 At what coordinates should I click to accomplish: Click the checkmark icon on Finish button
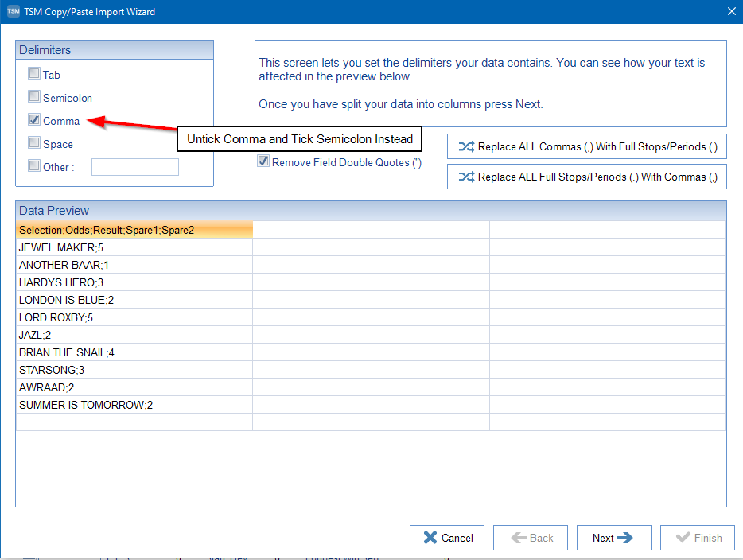683,538
